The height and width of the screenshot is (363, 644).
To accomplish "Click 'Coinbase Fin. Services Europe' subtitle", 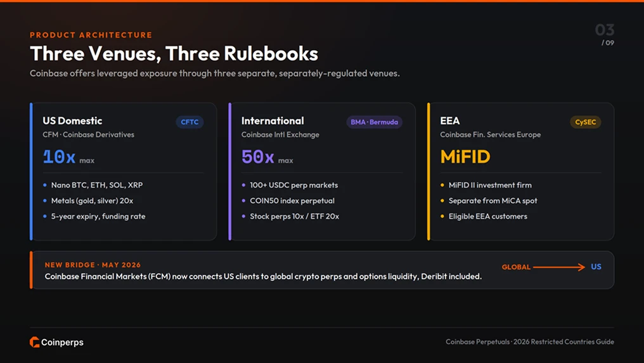I will point(491,135).
